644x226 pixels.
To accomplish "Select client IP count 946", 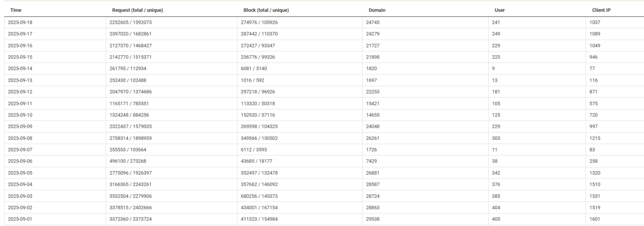I will point(593,57).
